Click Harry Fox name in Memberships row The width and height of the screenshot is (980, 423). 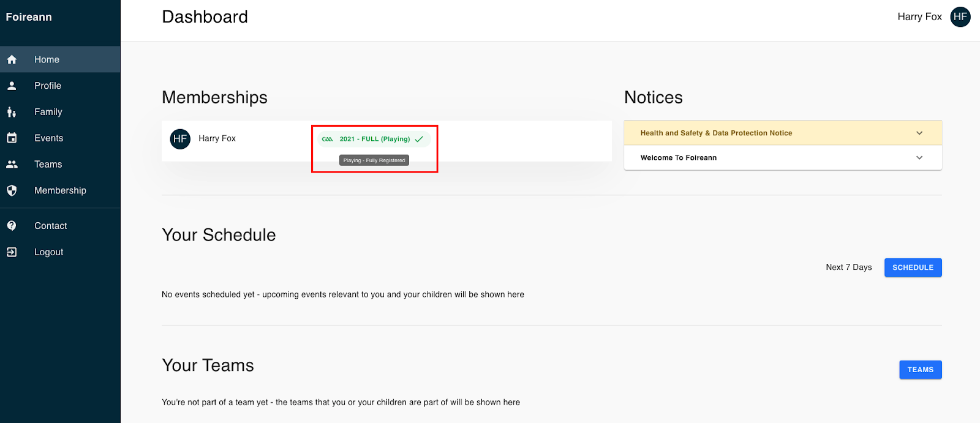(x=217, y=138)
